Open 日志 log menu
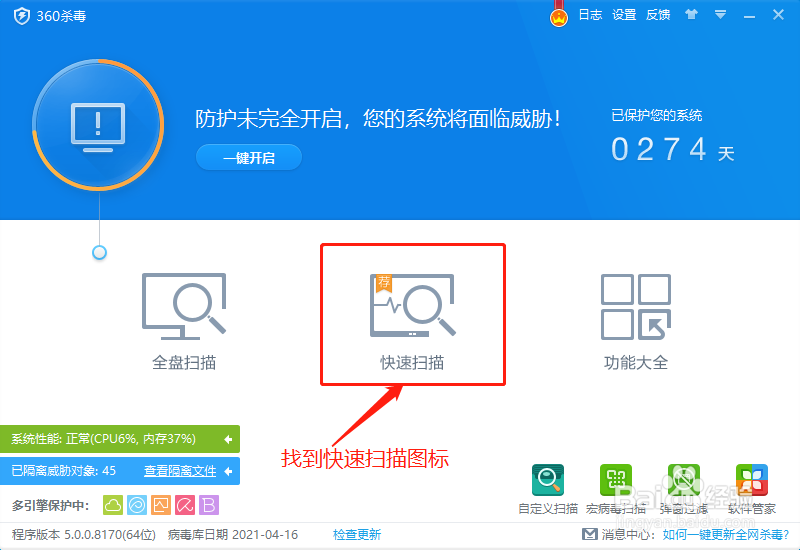 [590, 15]
